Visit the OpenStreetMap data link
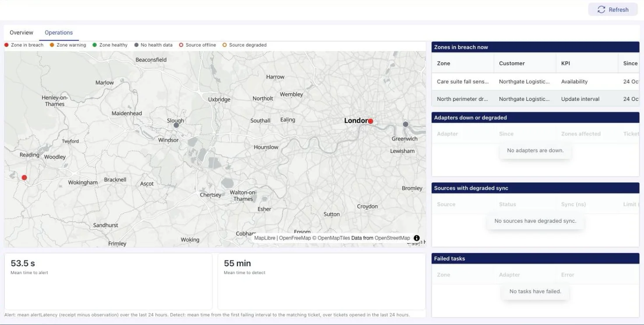This screenshot has width=644, height=325. [x=392, y=238]
